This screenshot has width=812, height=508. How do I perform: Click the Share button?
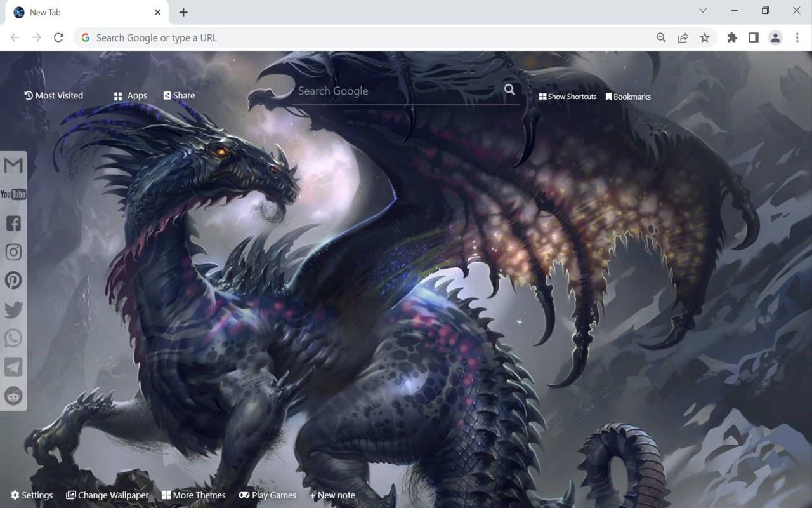[x=179, y=95]
